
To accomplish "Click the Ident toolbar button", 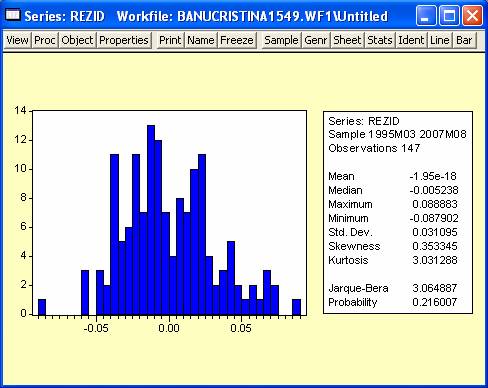I will [x=411, y=40].
